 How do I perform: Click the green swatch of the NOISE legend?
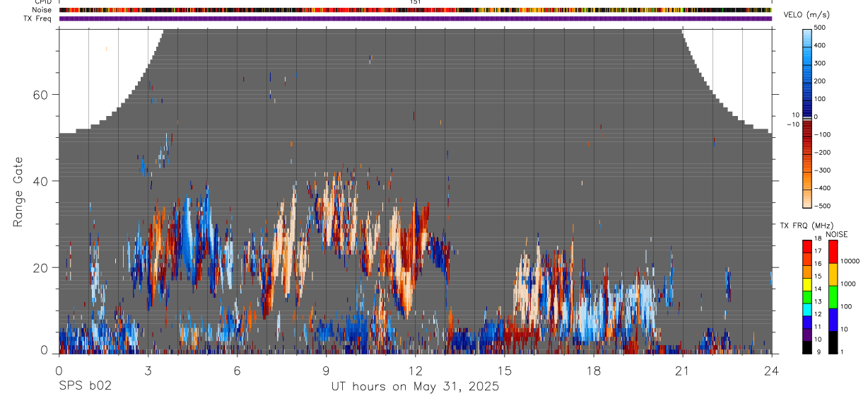[x=833, y=297]
